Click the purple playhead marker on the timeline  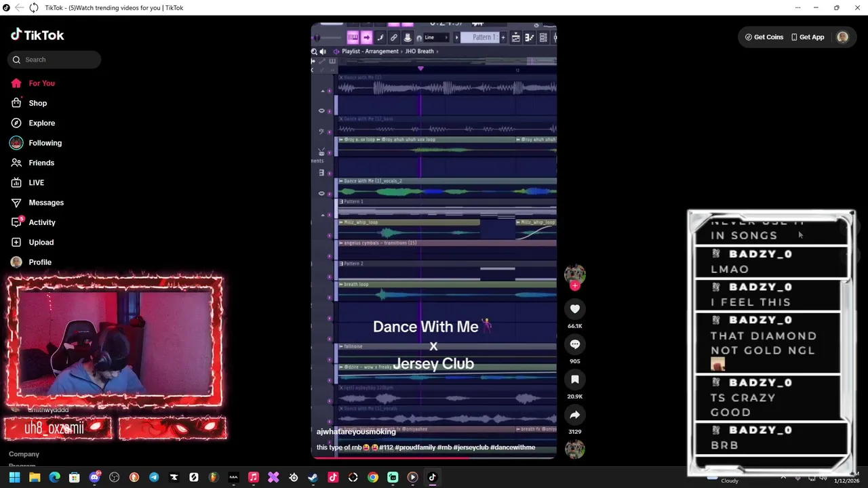click(x=420, y=68)
